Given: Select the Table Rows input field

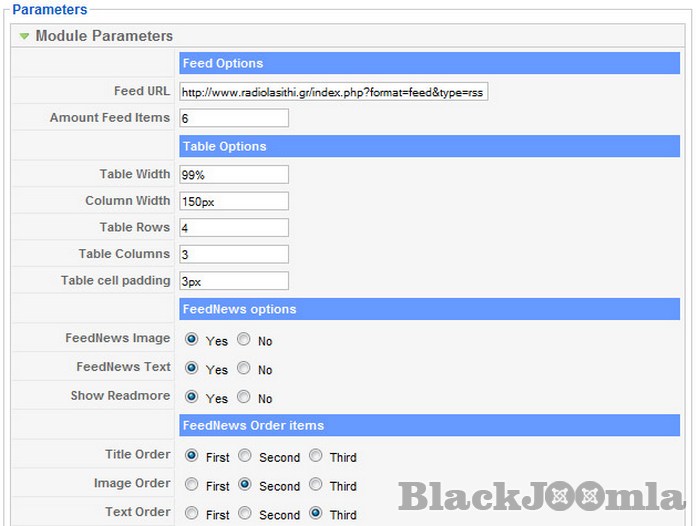Looking at the screenshot, I should point(234,228).
